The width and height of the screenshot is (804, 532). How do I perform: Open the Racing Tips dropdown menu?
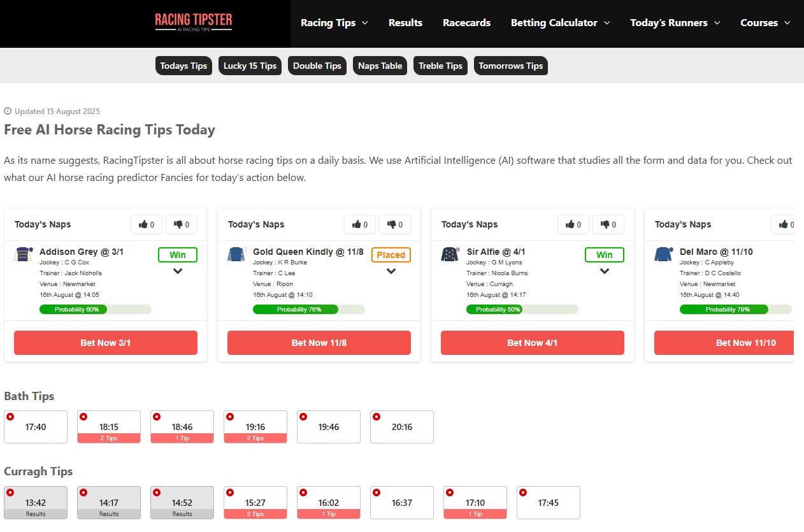[334, 23]
